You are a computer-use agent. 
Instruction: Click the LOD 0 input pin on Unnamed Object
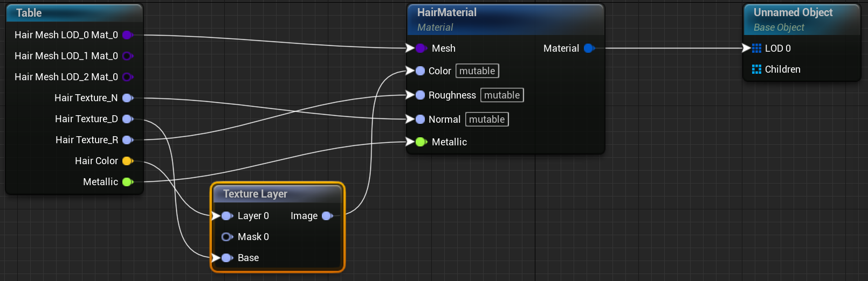click(756, 48)
